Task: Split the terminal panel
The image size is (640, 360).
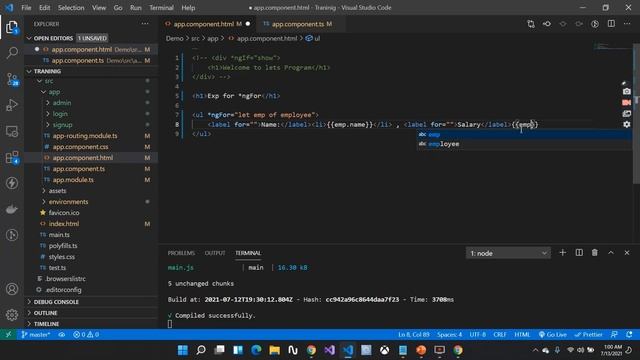Action: (x=579, y=253)
